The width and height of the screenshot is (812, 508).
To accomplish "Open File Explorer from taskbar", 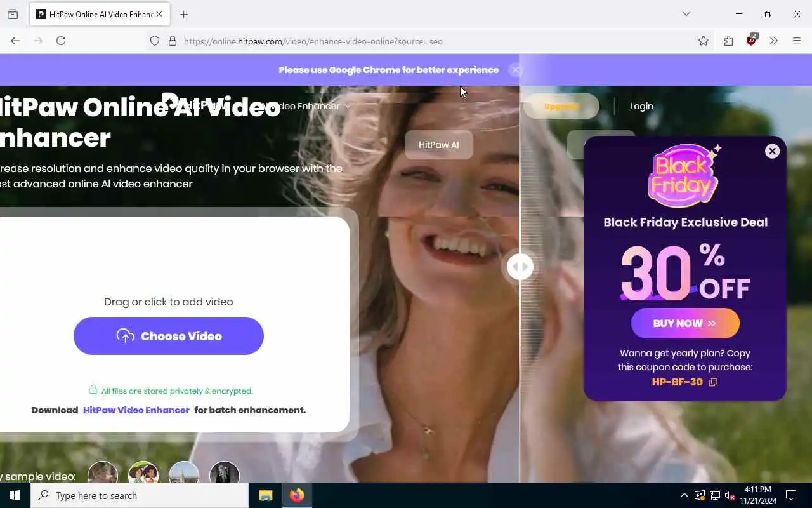I will (265, 495).
